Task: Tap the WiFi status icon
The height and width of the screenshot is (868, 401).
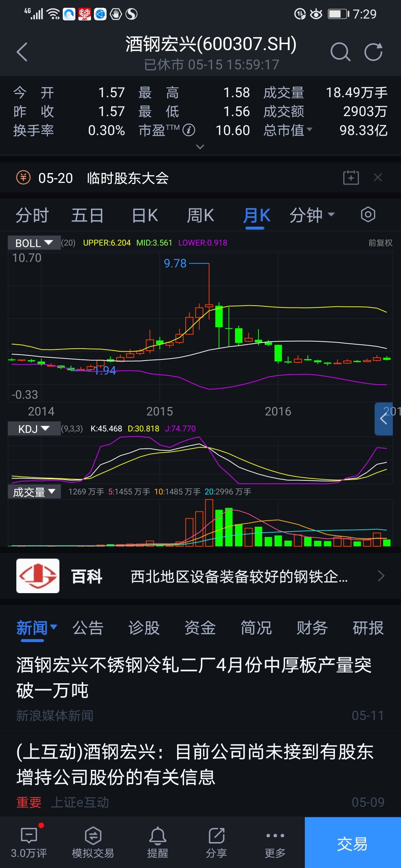Action: tap(54, 14)
